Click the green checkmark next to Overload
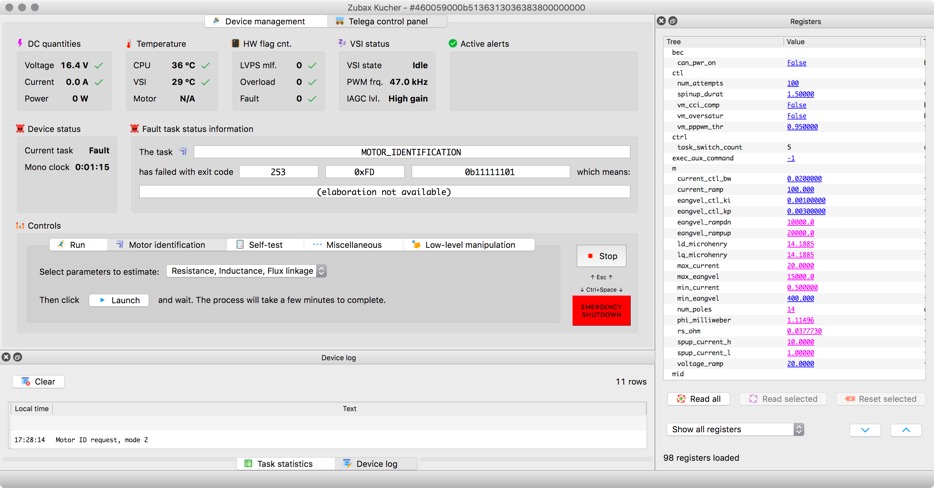 point(312,82)
